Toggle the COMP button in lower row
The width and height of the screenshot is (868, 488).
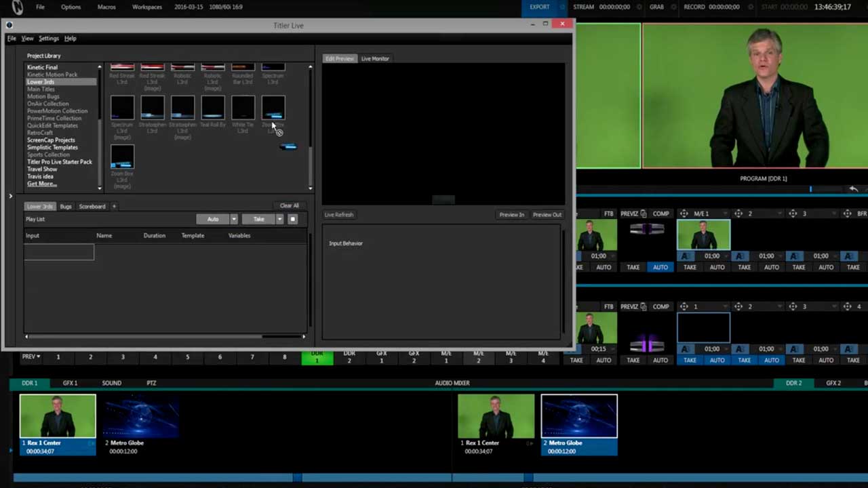660,306
